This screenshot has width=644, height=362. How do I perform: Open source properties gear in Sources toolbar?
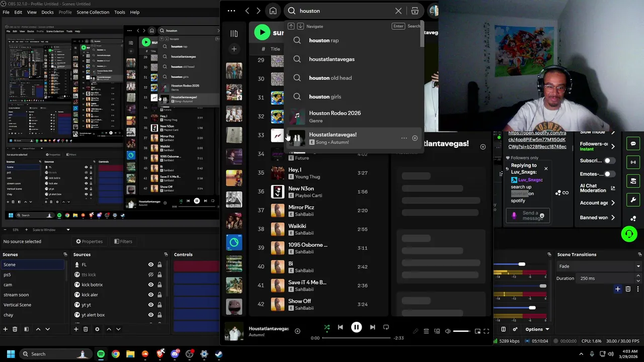(x=97, y=329)
